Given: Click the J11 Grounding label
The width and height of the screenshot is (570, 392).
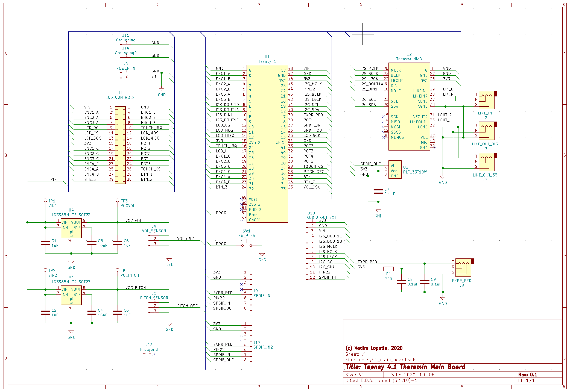Looking at the screenshot, I should point(126,37).
